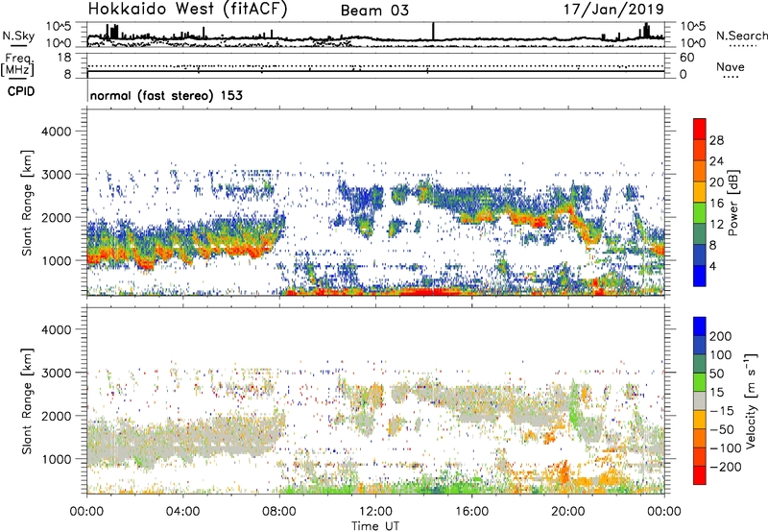This screenshot has height=532, width=768.
Task: Click the 'Velocity [m s-1]' colorbar title
Action: pos(751,400)
